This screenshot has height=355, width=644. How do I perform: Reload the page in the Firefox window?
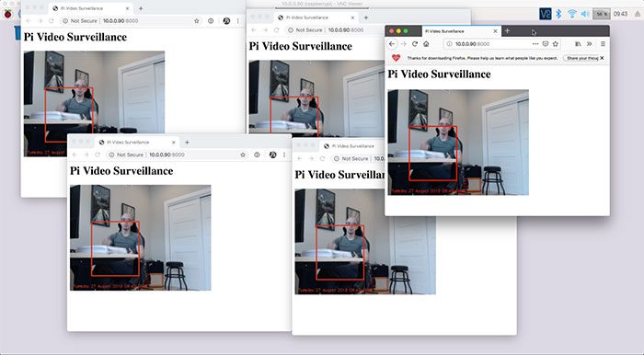point(415,44)
